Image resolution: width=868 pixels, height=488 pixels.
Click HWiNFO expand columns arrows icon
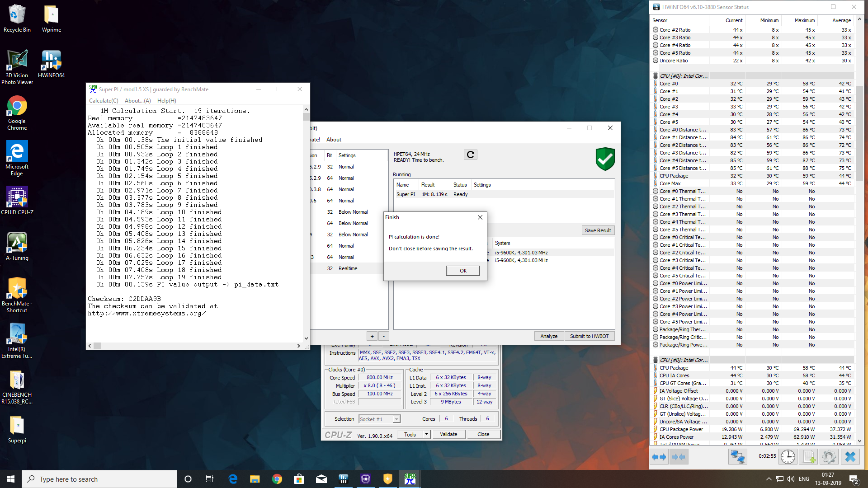659,457
